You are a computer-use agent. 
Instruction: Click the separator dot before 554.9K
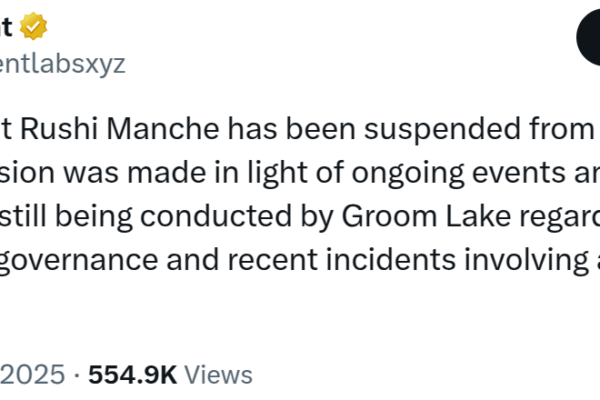pos(77,375)
